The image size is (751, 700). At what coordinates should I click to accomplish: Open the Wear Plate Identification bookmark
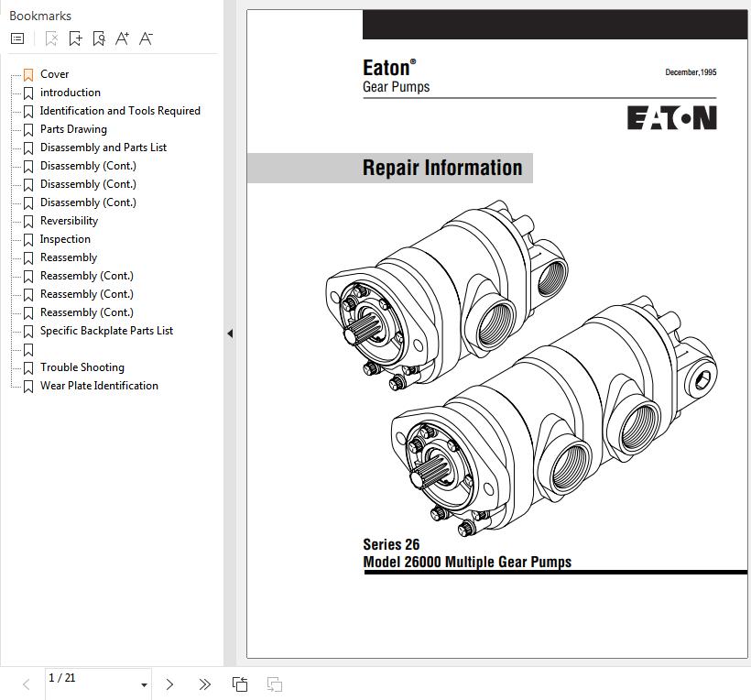[x=99, y=386]
